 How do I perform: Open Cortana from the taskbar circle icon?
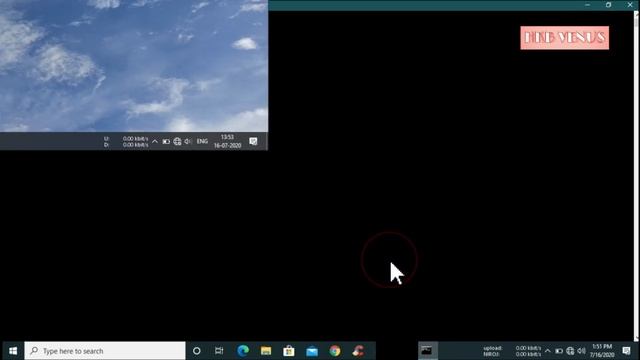pyautogui.click(x=196, y=351)
